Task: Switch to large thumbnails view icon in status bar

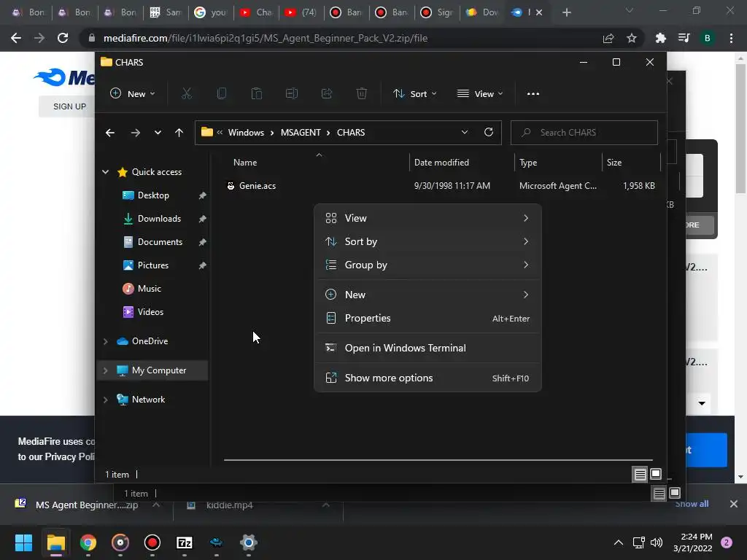Action: point(656,474)
